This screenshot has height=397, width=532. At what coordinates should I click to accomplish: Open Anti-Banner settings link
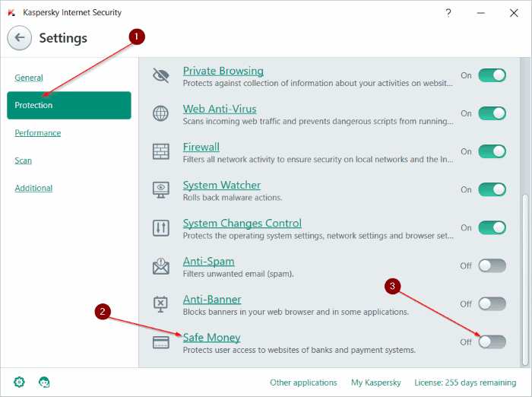pyautogui.click(x=212, y=300)
